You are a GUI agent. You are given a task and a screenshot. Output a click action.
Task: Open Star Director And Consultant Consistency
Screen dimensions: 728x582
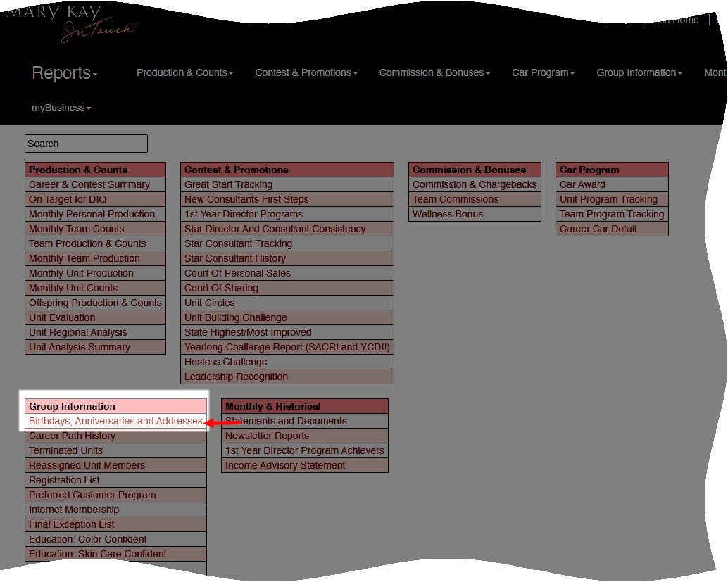[287, 229]
